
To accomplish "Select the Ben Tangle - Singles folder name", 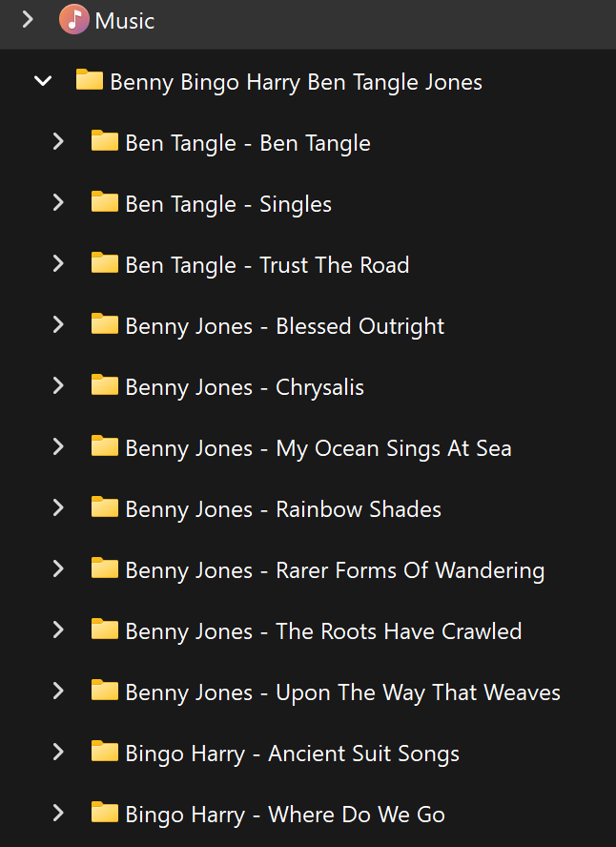I will tap(229, 204).
